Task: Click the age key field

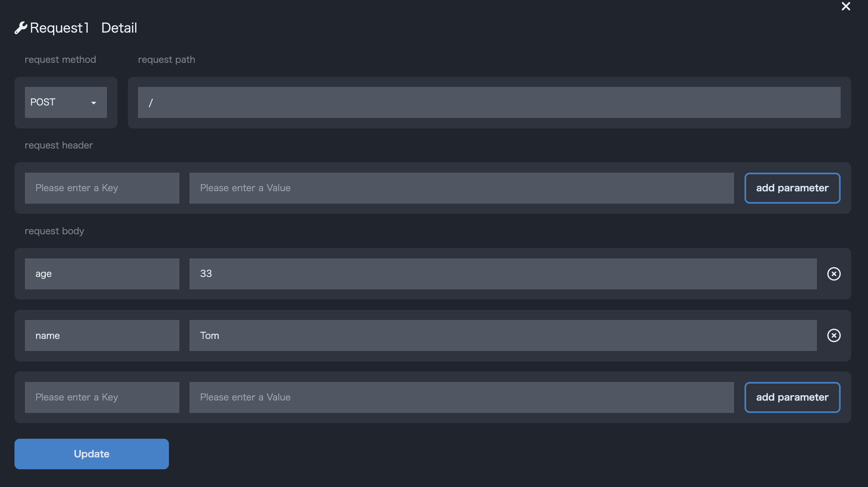Action: 102,274
